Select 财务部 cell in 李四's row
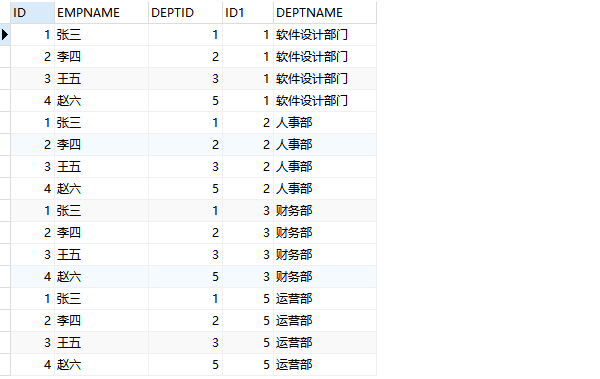 (325, 232)
